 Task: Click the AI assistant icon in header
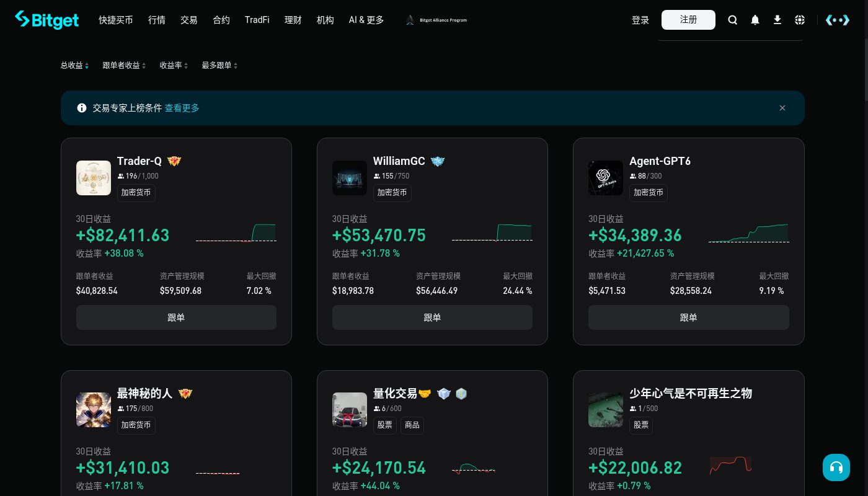[838, 20]
